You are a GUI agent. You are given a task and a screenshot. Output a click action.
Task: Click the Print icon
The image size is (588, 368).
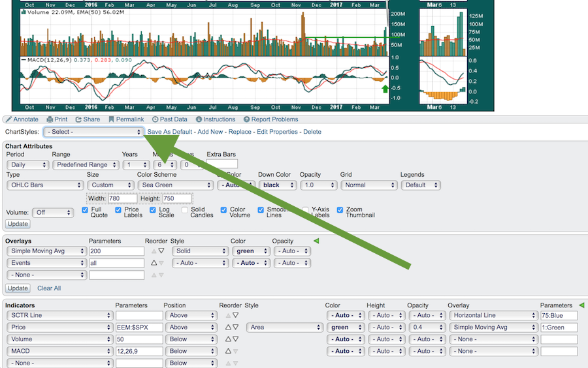click(x=49, y=119)
